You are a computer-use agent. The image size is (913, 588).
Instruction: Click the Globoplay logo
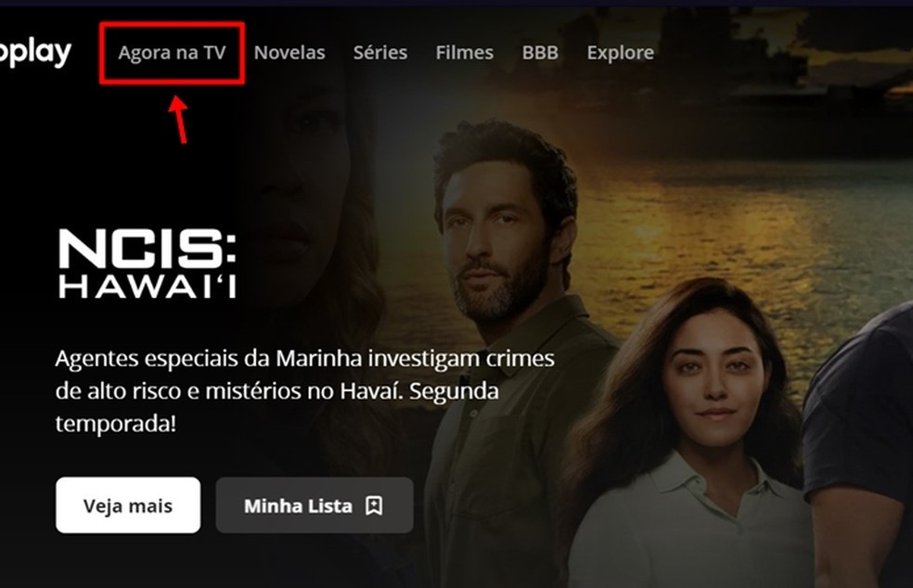35,54
